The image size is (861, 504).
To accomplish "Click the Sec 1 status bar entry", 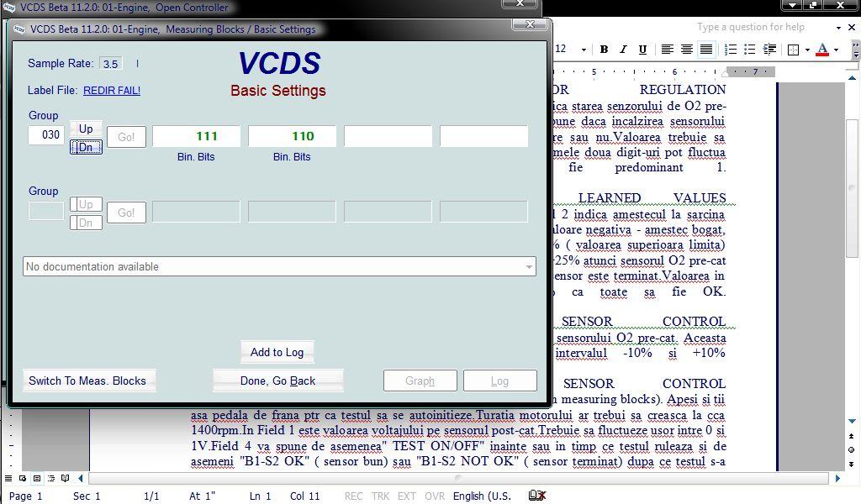I will pos(87,496).
